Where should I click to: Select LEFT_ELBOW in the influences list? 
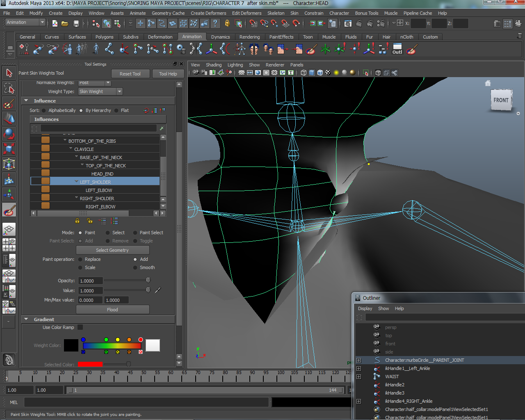click(99, 190)
